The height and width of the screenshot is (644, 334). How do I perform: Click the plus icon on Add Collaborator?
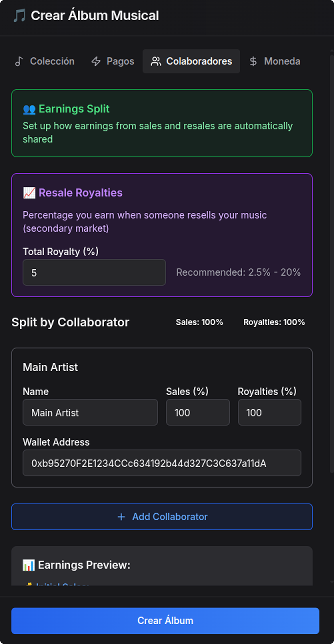point(121,517)
